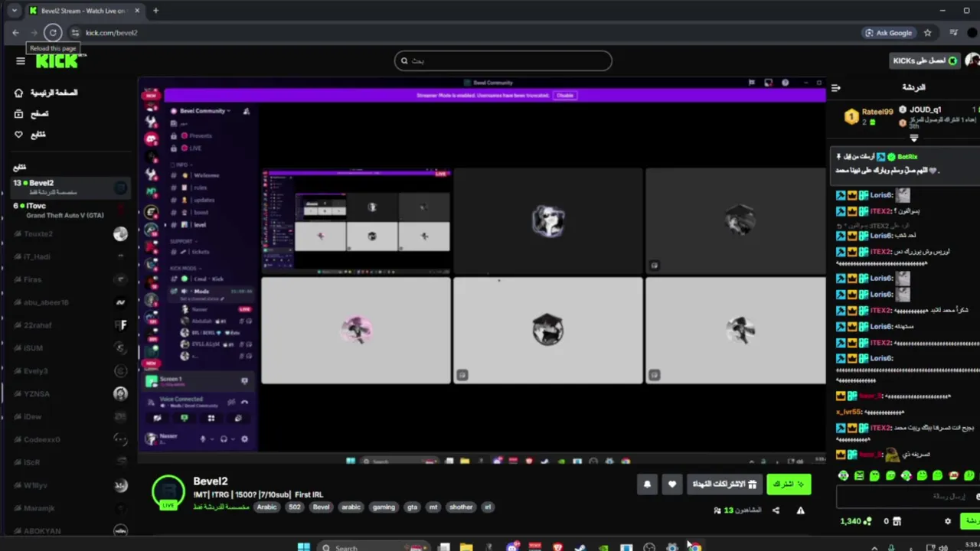Viewport: 980px width, 551px height.
Task: Open site information icon in address bar
Action: coord(74,33)
